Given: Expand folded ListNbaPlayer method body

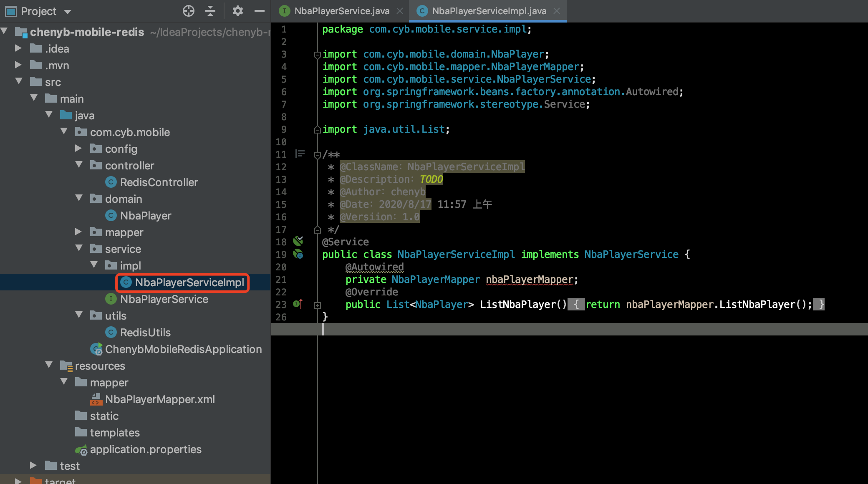Looking at the screenshot, I should pyautogui.click(x=318, y=305).
